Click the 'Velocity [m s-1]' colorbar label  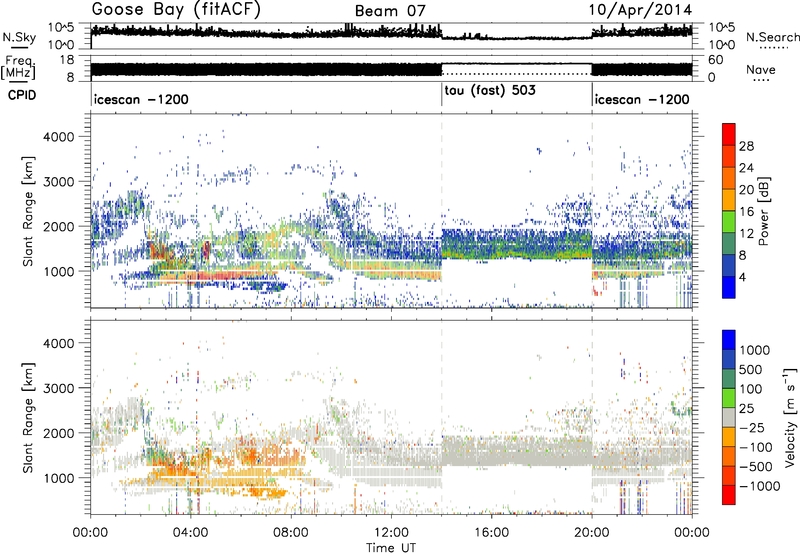click(x=790, y=417)
